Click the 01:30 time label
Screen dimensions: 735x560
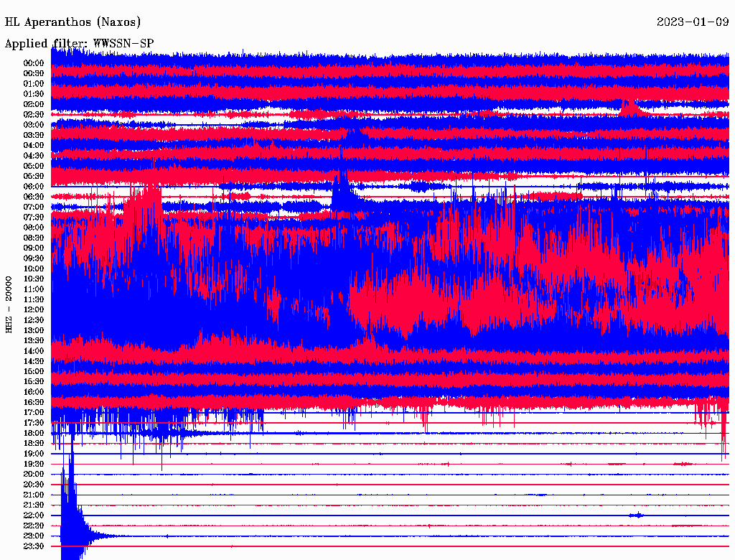click(x=34, y=94)
